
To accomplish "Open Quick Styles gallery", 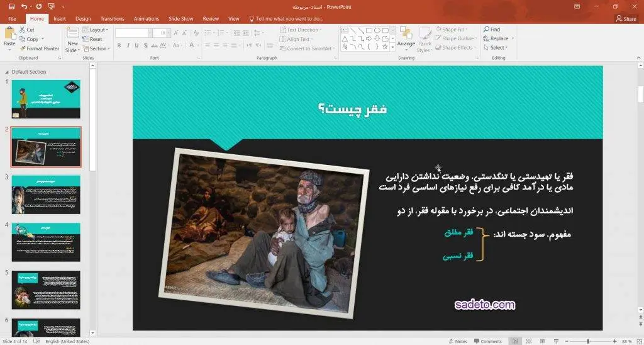I will (425, 39).
